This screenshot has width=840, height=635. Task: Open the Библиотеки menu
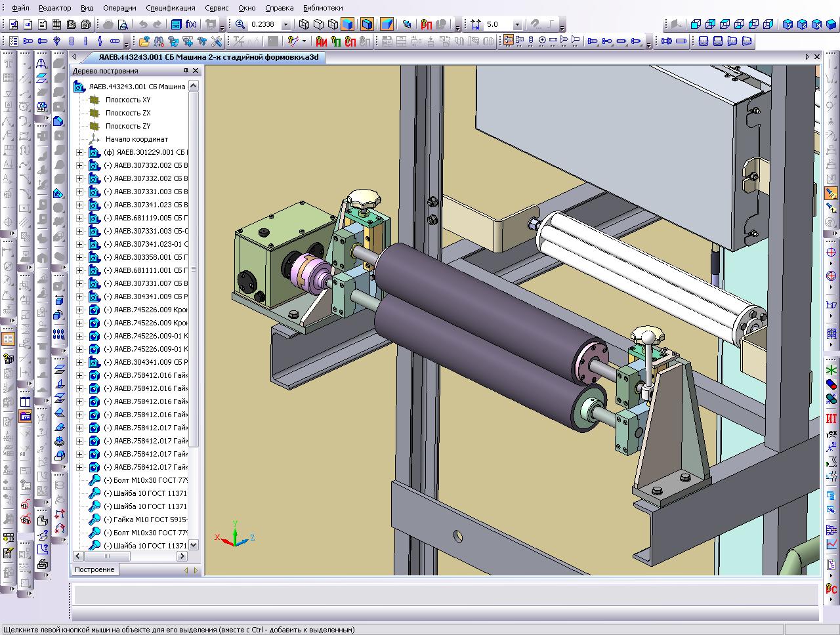pos(323,8)
